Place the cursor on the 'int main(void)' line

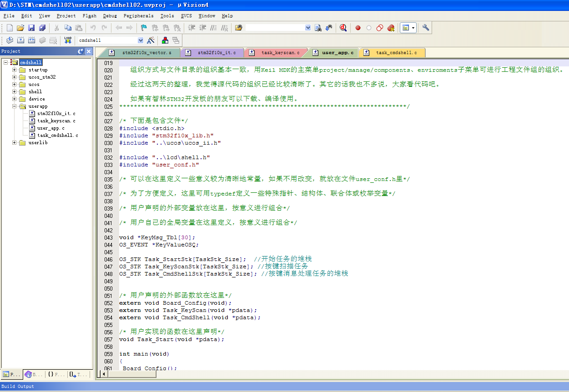[x=144, y=354]
